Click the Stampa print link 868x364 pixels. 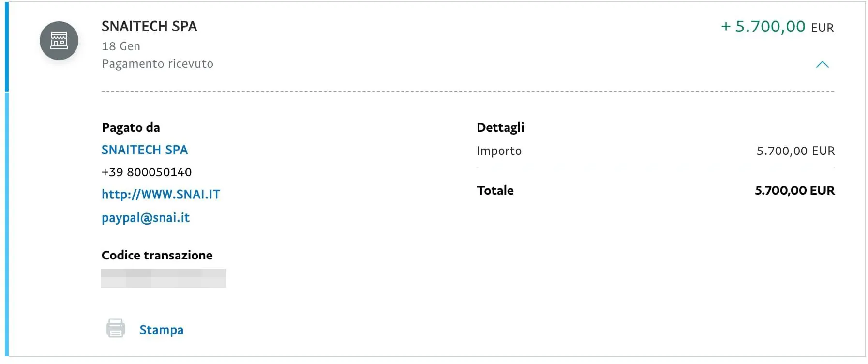click(x=161, y=330)
